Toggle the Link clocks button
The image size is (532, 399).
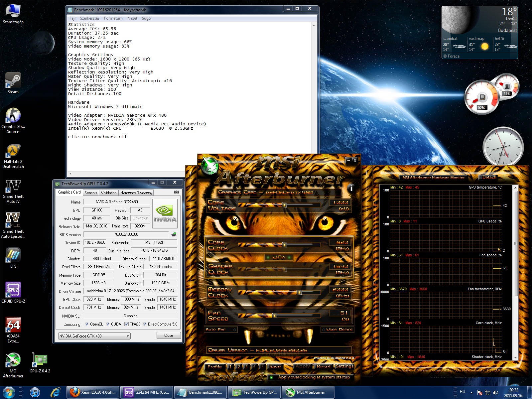point(279,257)
